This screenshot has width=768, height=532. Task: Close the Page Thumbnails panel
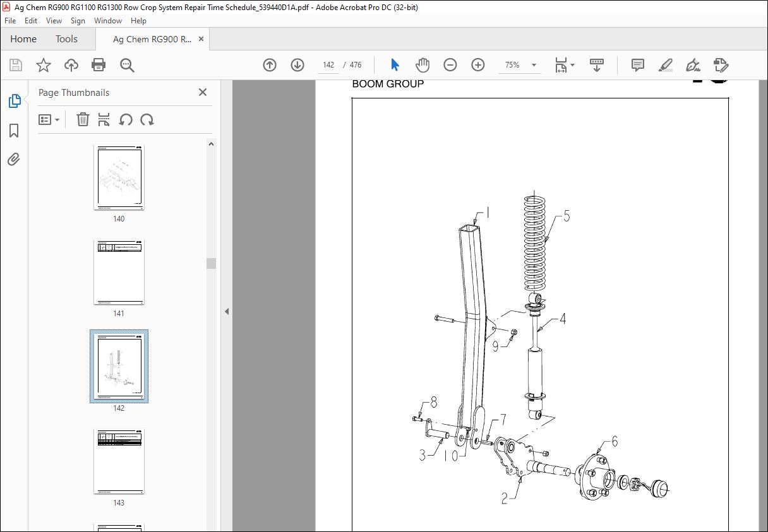203,92
